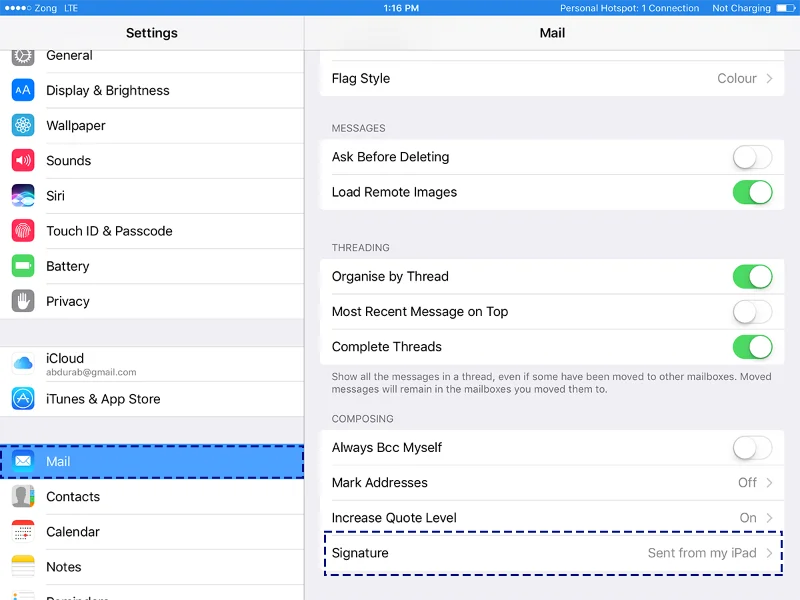Tap 'Sent from my iPad' signature value
Viewport: 800px width, 600px height.
tap(702, 553)
